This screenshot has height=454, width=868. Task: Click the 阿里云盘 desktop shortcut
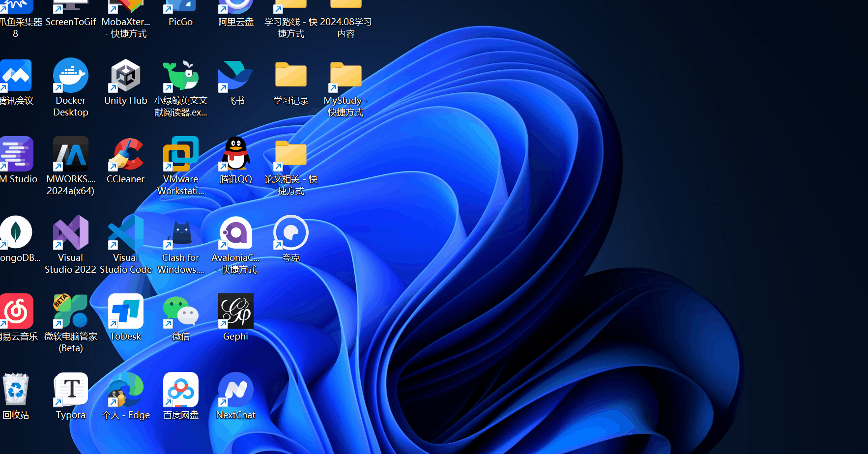[x=236, y=7]
